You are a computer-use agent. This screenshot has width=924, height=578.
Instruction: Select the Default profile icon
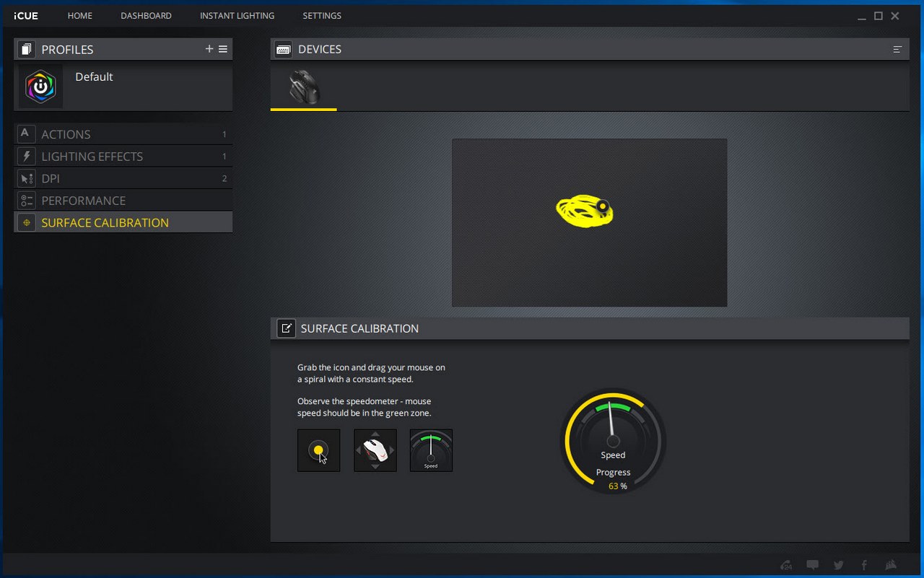tap(40, 87)
